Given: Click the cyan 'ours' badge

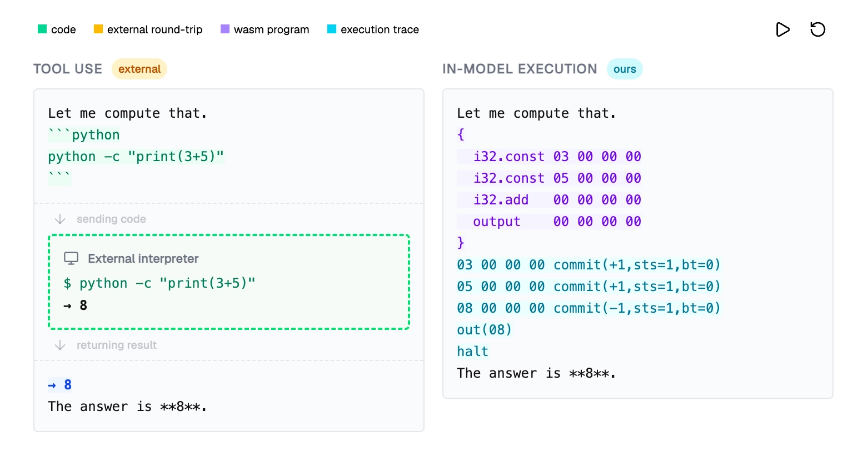Looking at the screenshot, I should coord(625,69).
